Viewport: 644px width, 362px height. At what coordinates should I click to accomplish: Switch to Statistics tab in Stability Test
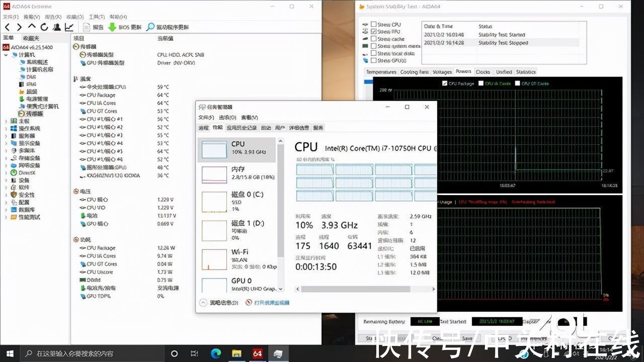[x=526, y=72]
